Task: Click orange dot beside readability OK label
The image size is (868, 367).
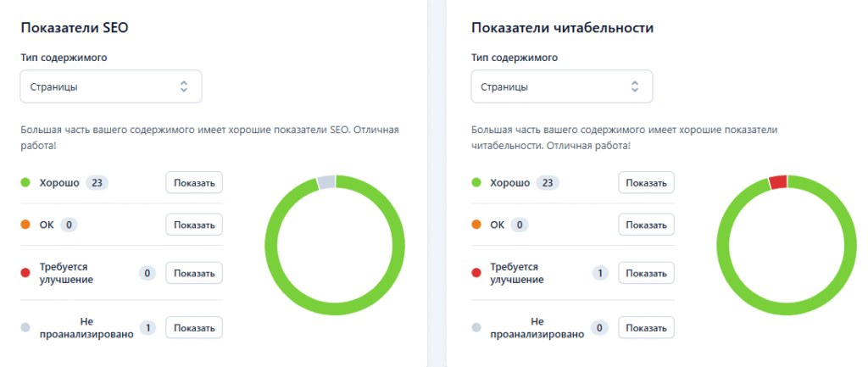Action: pos(476,225)
